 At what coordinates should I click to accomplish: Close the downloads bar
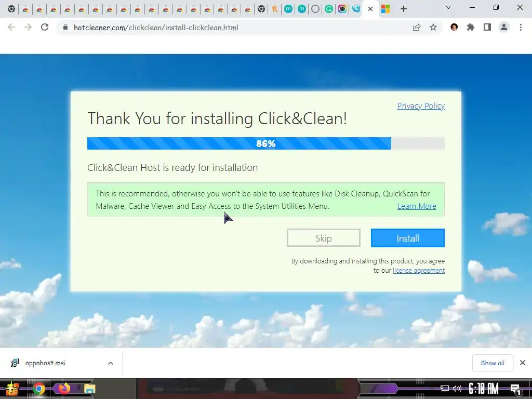[523, 363]
